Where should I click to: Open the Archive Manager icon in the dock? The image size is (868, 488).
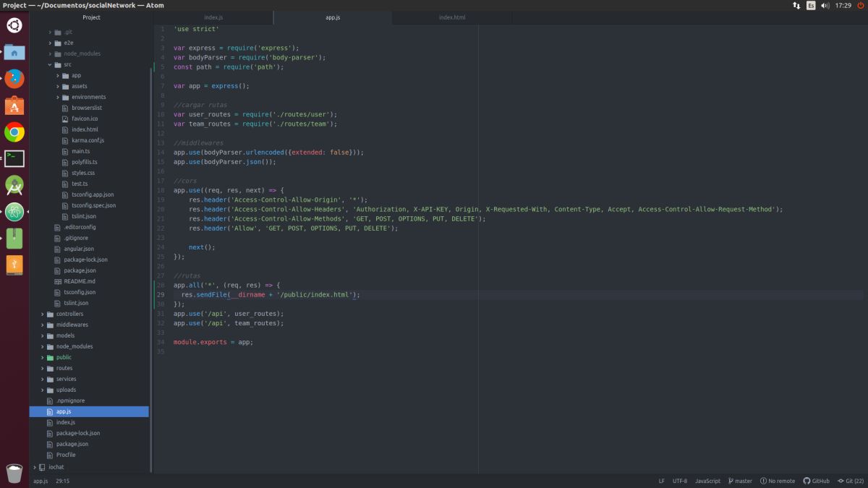(14, 239)
